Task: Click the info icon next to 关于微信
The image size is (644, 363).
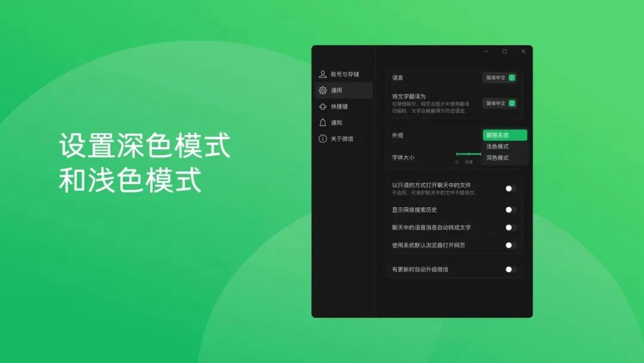Action: point(321,139)
